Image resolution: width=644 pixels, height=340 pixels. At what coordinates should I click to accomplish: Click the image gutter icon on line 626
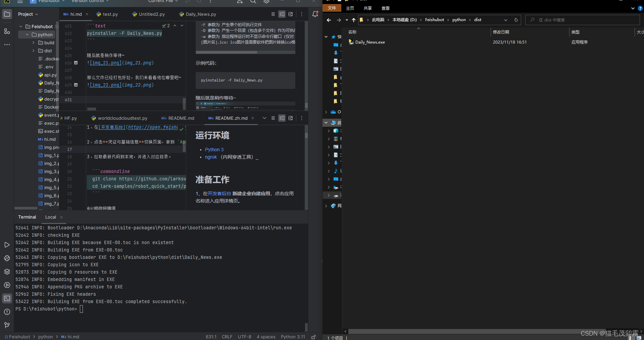pos(76,63)
